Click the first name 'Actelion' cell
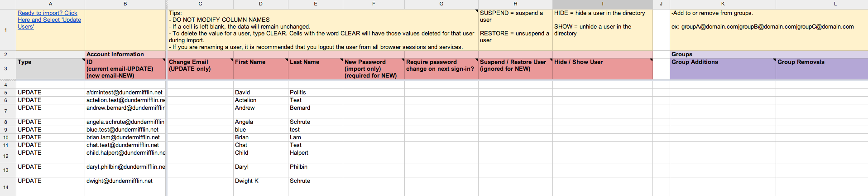Screen dimensions: 868x196 coord(261,100)
